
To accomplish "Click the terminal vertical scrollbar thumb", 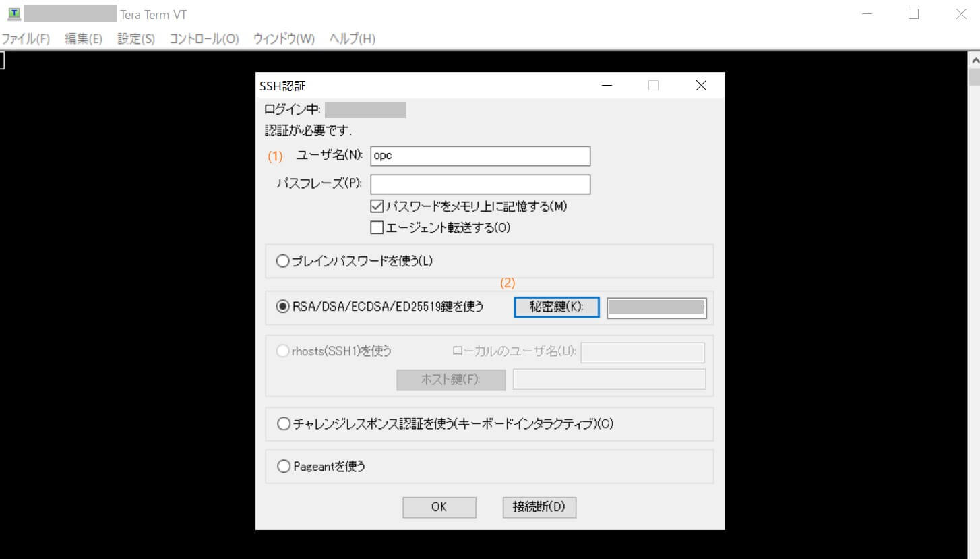I will pos(974,77).
